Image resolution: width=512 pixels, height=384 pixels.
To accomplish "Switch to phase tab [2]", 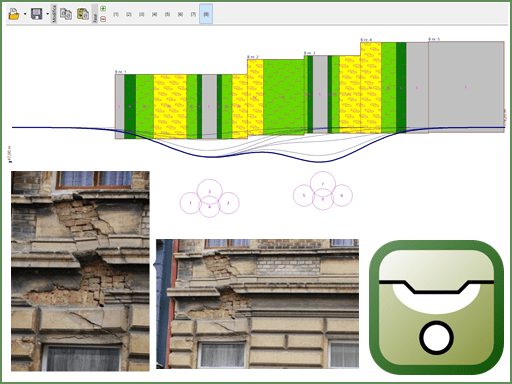I will (x=129, y=14).
